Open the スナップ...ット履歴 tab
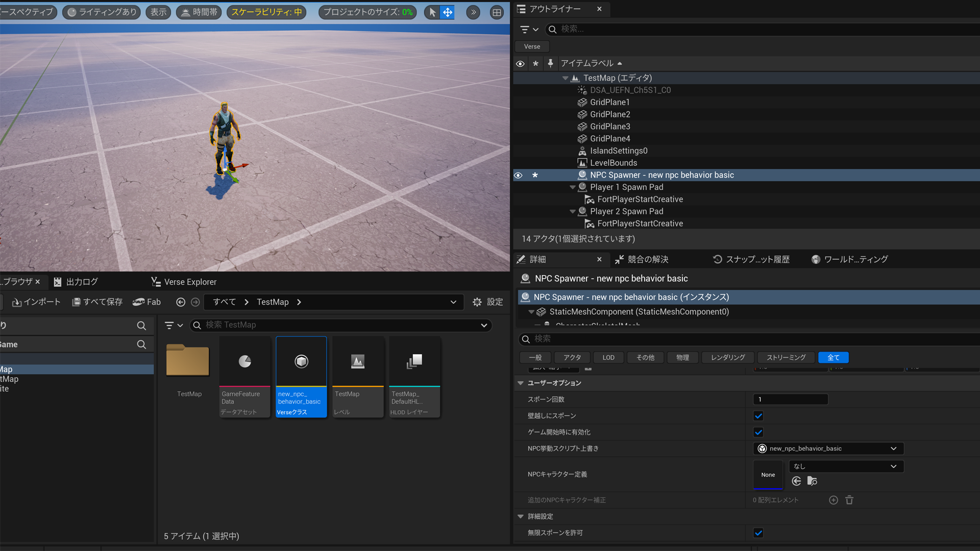 point(751,259)
